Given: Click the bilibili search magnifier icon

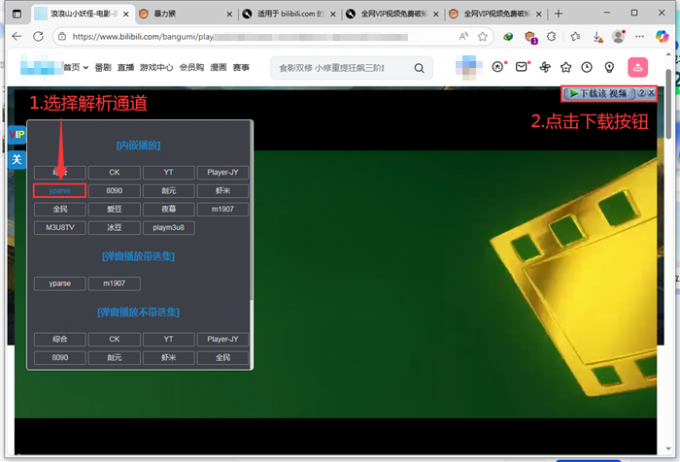Looking at the screenshot, I should point(419,68).
